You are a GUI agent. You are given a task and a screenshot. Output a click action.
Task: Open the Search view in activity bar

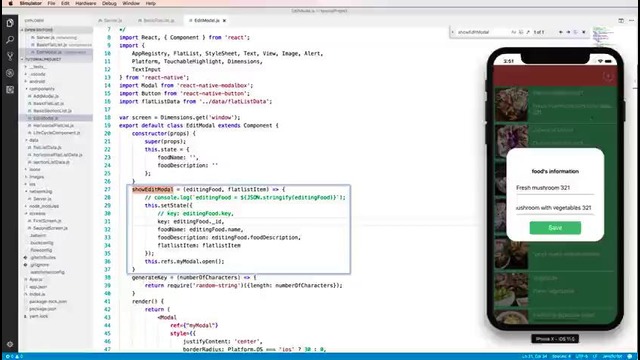(x=10, y=40)
